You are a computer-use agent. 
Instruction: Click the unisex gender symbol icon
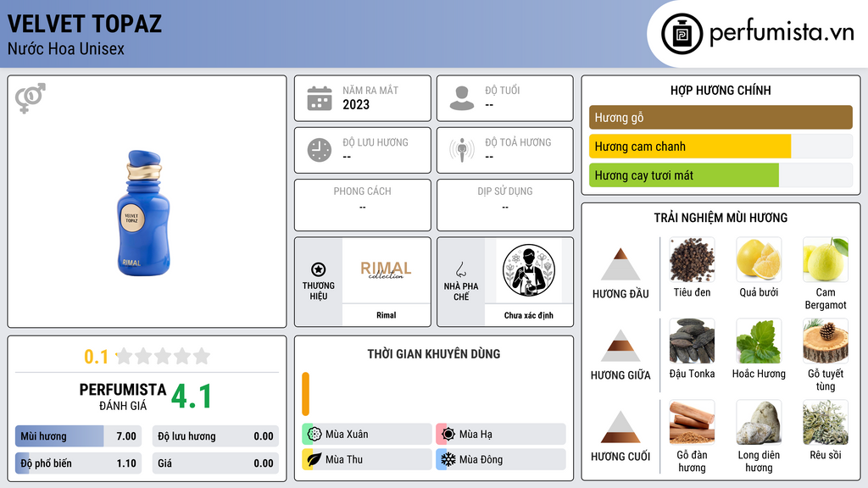(x=31, y=98)
